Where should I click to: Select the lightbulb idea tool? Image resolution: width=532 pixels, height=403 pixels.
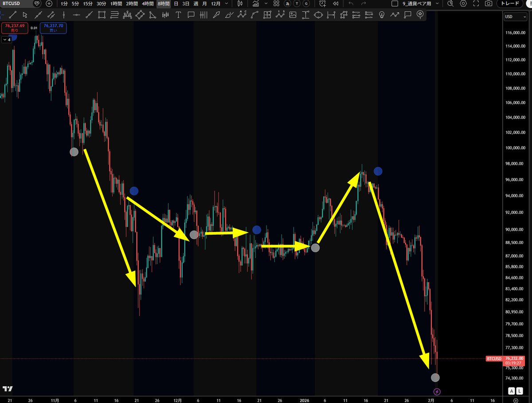[x=381, y=15]
